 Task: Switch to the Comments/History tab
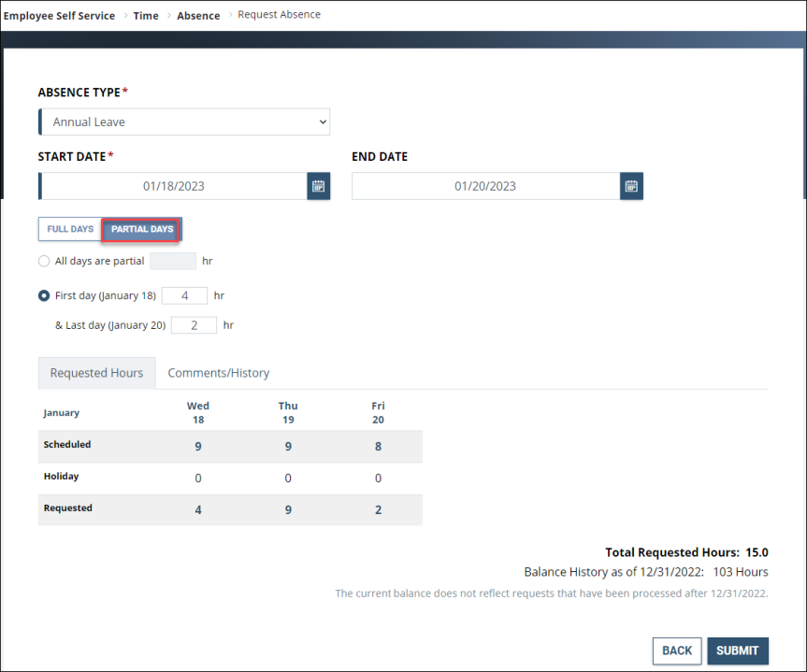point(218,372)
